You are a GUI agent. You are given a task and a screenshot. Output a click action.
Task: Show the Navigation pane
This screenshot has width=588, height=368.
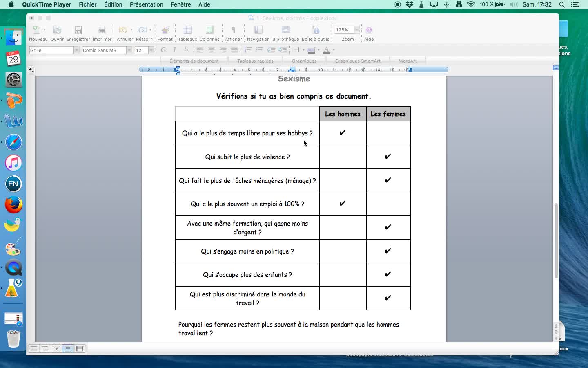coord(258,30)
